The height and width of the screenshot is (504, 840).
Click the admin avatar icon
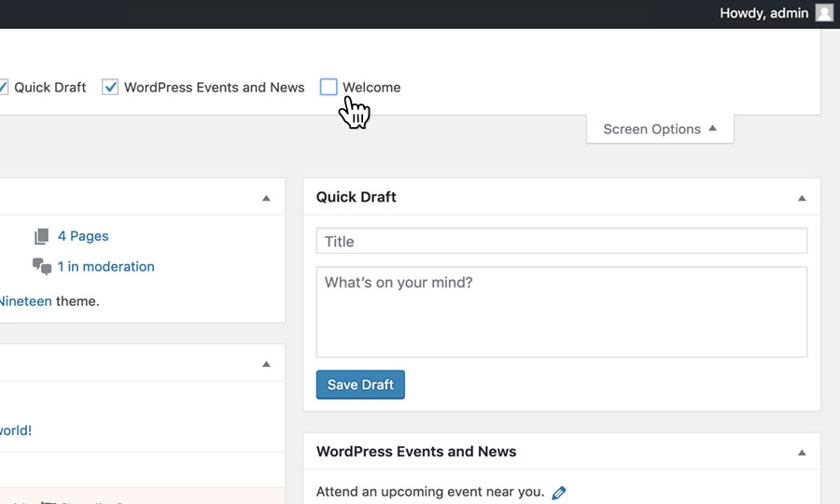pos(824,13)
